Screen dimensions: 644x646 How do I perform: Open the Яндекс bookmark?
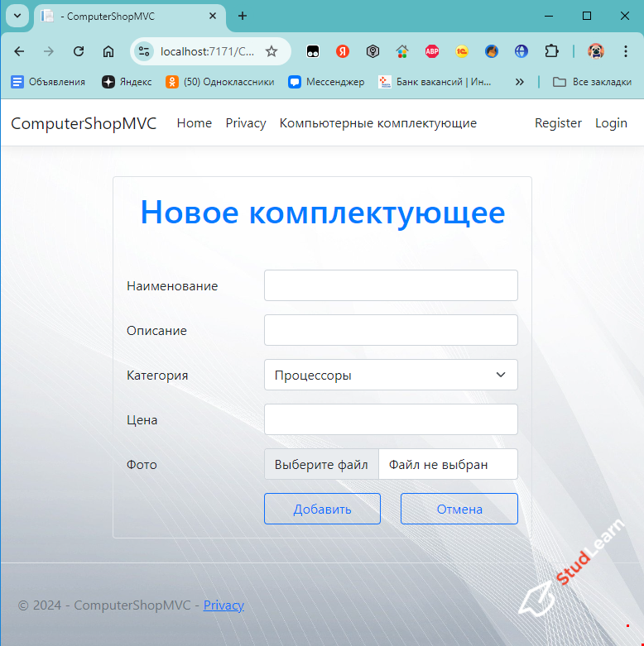pyautogui.click(x=127, y=82)
